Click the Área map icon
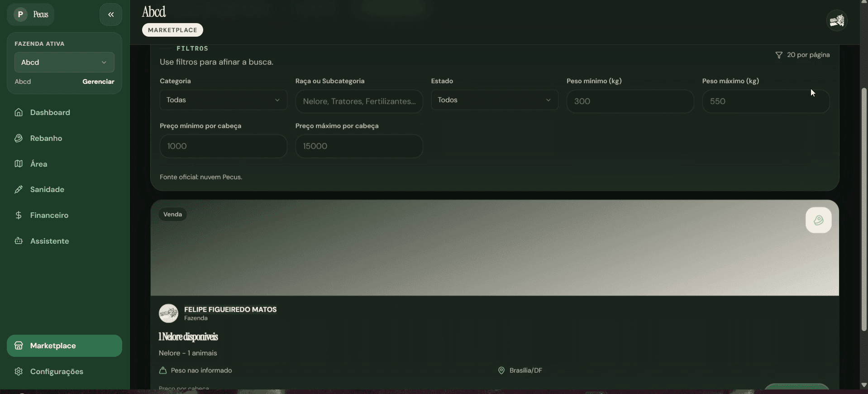 pyautogui.click(x=19, y=164)
